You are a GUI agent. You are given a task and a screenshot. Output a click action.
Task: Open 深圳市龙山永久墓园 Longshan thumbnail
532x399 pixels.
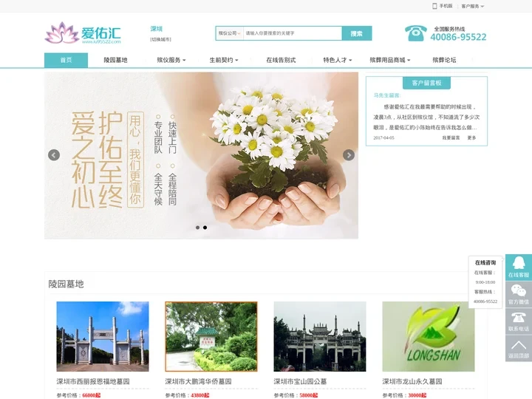(429, 337)
